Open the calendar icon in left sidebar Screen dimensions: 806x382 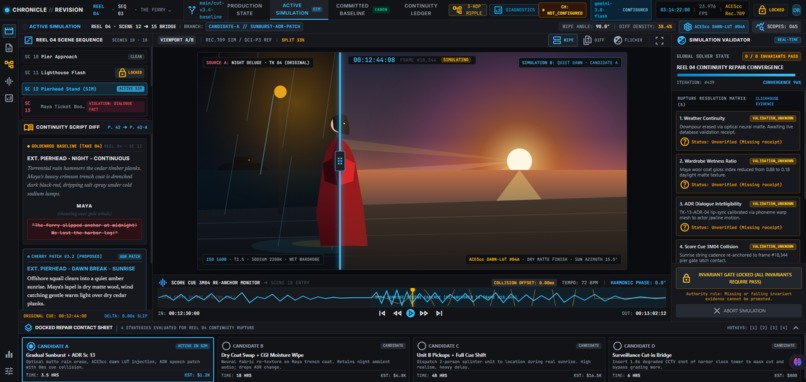(9, 31)
